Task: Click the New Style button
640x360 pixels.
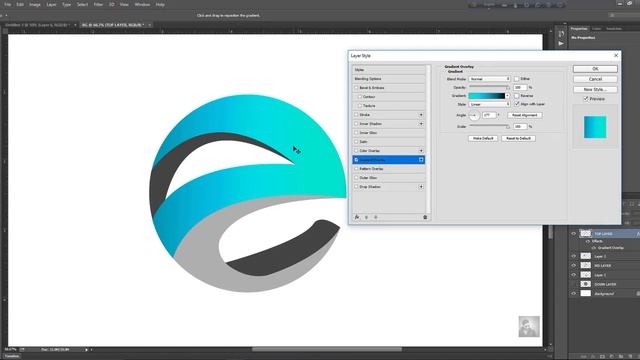Action: [595, 89]
